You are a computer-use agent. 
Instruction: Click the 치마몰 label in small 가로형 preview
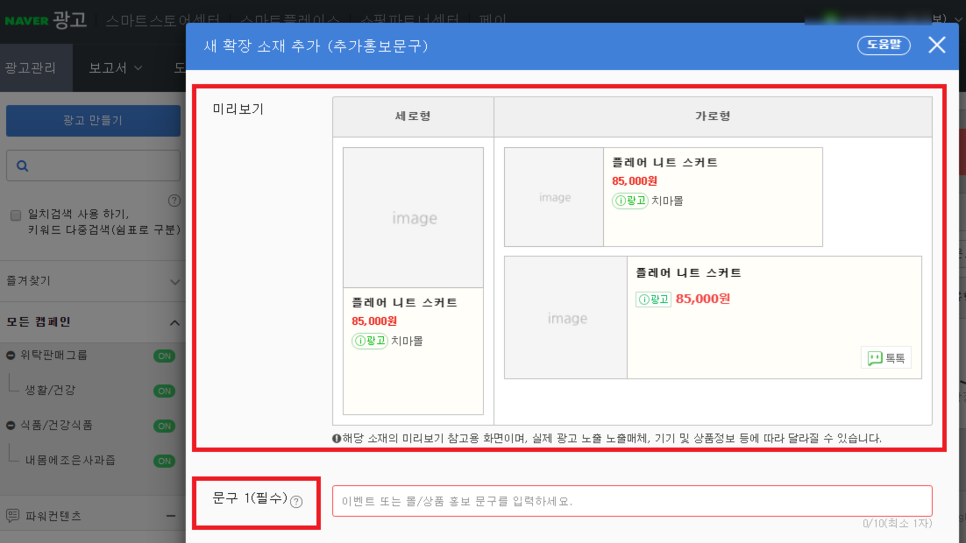[667, 201]
